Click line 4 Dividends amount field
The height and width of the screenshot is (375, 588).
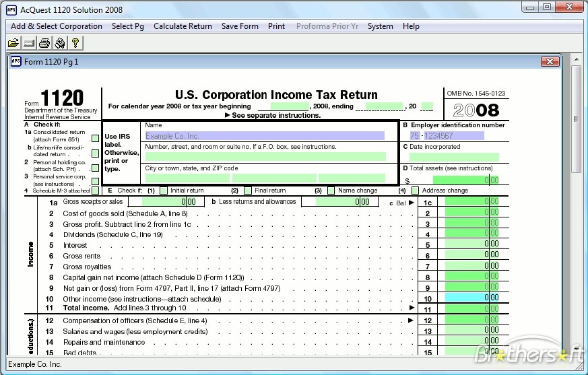tap(472, 233)
